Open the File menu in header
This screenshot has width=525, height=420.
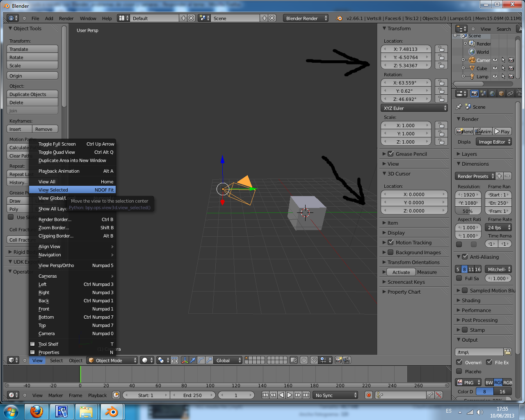pyautogui.click(x=35, y=18)
